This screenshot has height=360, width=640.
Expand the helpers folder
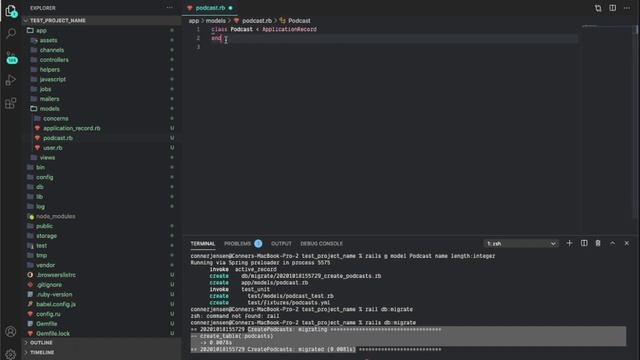pyautogui.click(x=49, y=69)
